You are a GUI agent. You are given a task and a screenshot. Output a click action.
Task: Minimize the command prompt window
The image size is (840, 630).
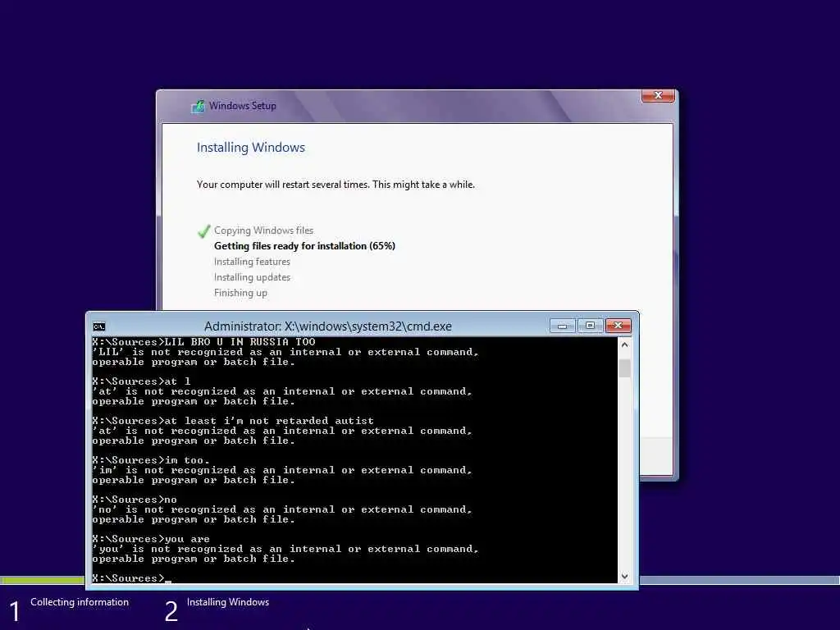tap(562, 326)
